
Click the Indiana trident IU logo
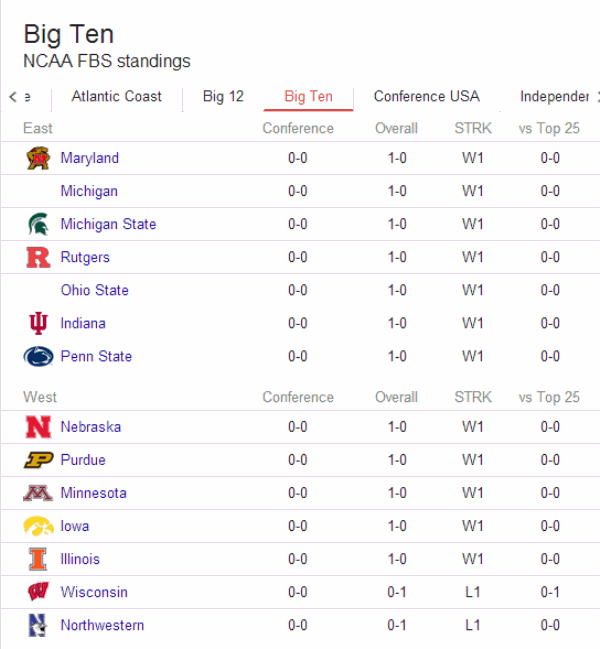click(x=38, y=323)
